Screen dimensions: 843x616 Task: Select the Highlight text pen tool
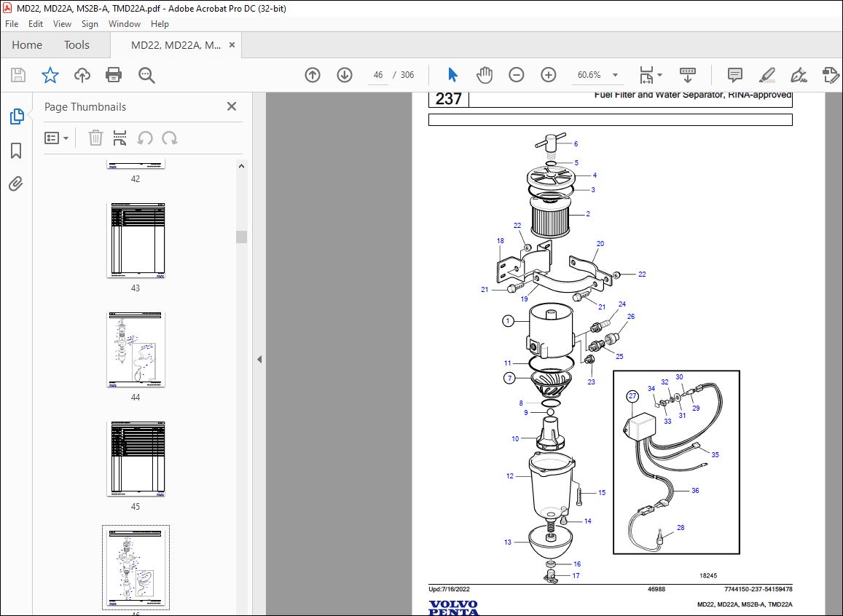click(767, 75)
